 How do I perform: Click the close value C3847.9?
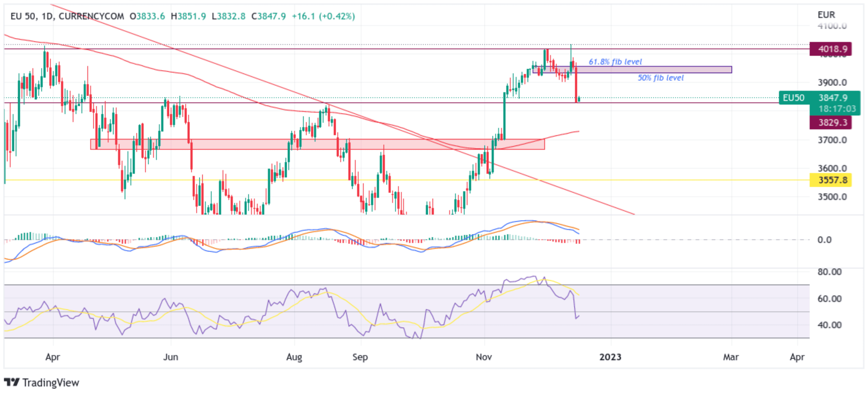coord(269,16)
